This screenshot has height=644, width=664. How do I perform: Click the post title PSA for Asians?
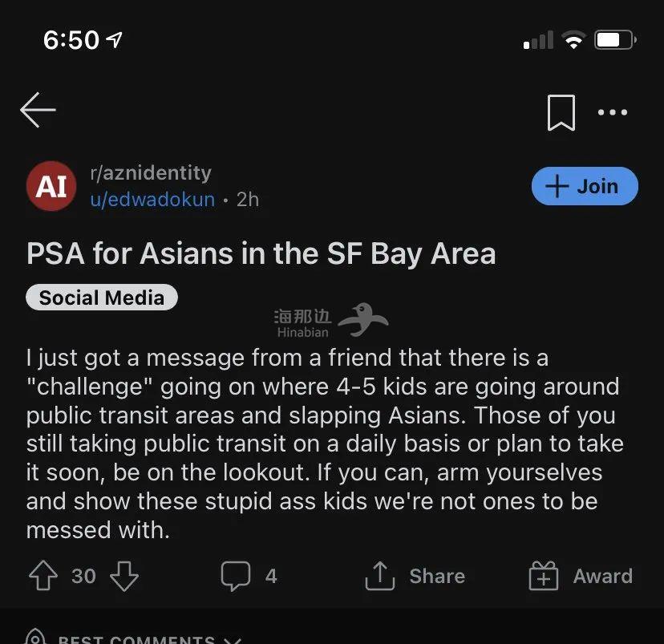(261, 254)
